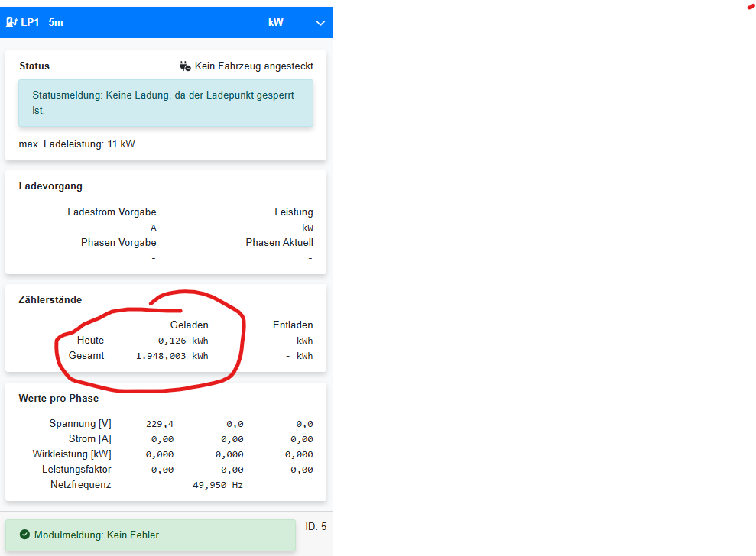The height and width of the screenshot is (556, 756).
Task: Click the 'Entladen' column header
Action: coord(293,325)
